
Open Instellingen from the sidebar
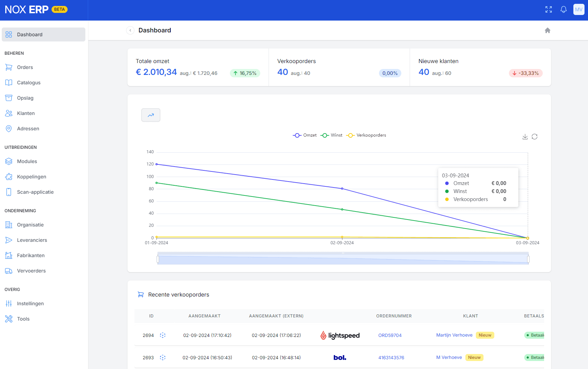(x=30, y=303)
